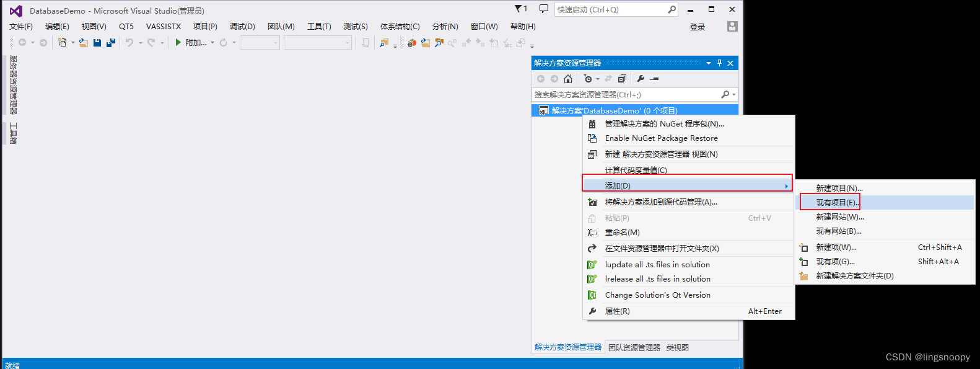Click the account avatar icon next to 登录
This screenshot has height=369, width=980.
[732, 26]
